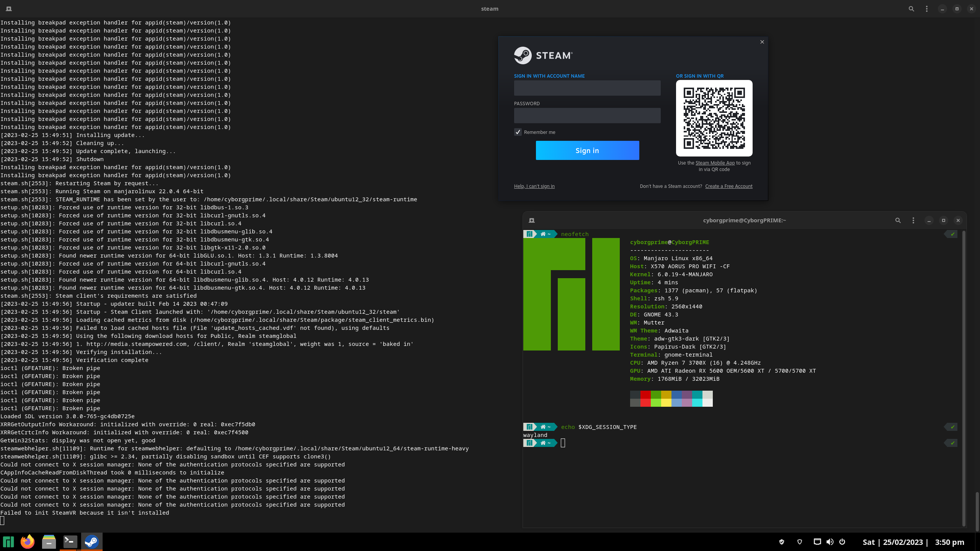The height and width of the screenshot is (551, 980).
Task: Click the cyborgprime terminal scrollbar
Action: [x=964, y=378]
